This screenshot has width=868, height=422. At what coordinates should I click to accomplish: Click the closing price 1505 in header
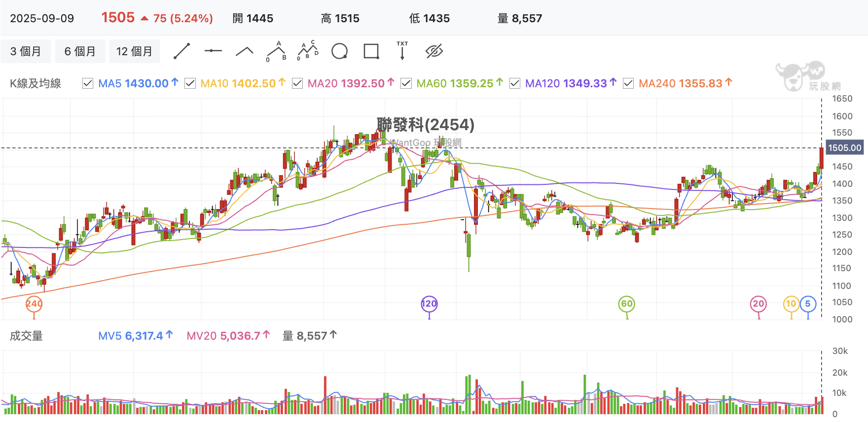118,18
